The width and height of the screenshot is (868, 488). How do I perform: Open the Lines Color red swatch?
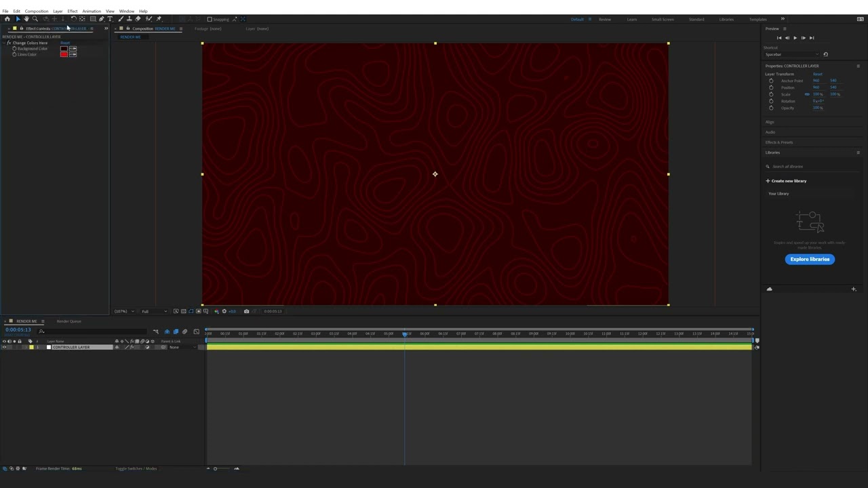64,54
